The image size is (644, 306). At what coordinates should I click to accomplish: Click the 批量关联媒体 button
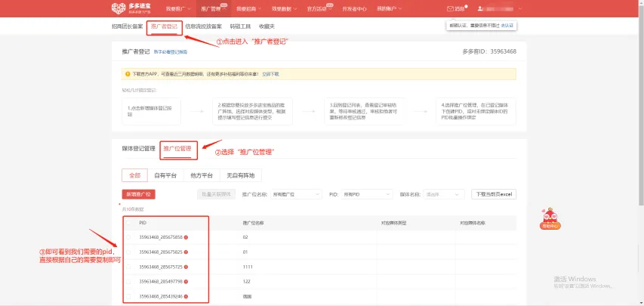216,194
